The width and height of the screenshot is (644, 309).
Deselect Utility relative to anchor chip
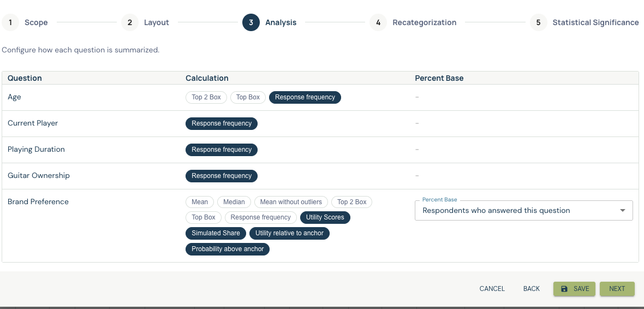pyautogui.click(x=290, y=234)
